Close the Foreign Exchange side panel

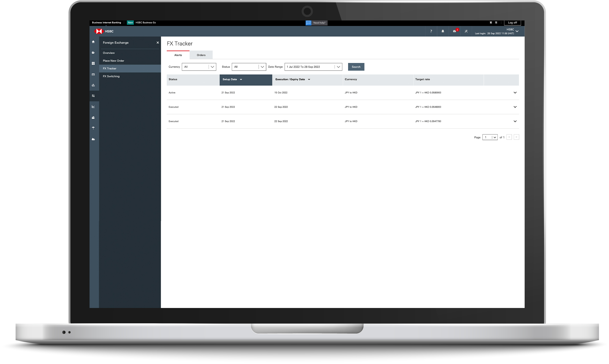point(158,43)
